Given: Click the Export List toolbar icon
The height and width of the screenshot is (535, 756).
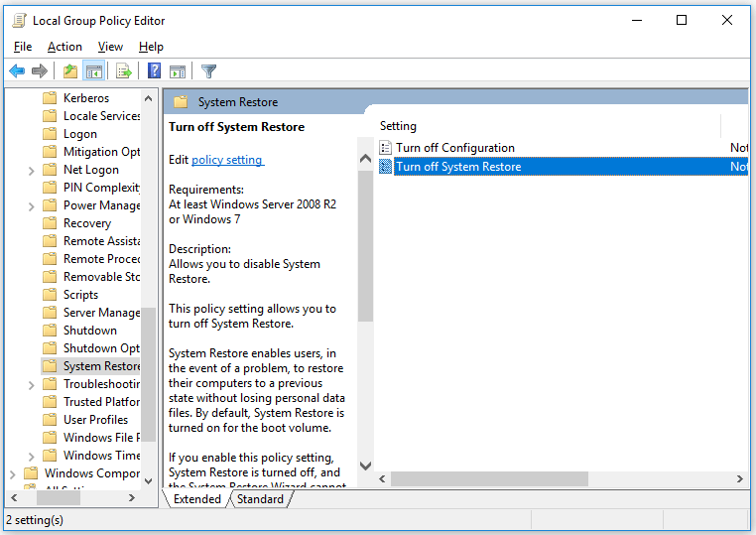Looking at the screenshot, I should [124, 71].
